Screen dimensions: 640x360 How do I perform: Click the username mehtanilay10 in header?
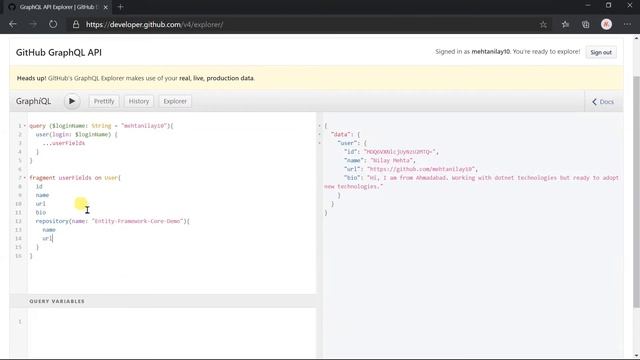(x=491, y=51)
